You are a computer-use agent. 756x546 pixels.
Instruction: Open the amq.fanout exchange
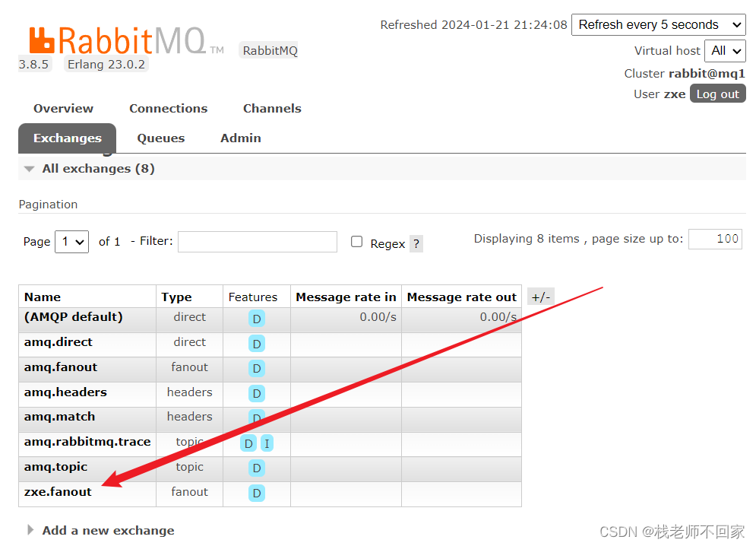coord(61,367)
